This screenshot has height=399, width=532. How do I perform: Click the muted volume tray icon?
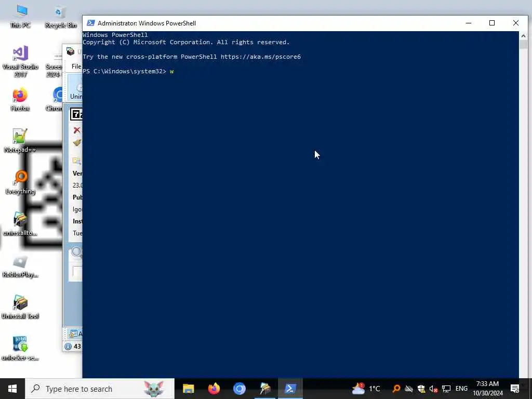click(433, 389)
